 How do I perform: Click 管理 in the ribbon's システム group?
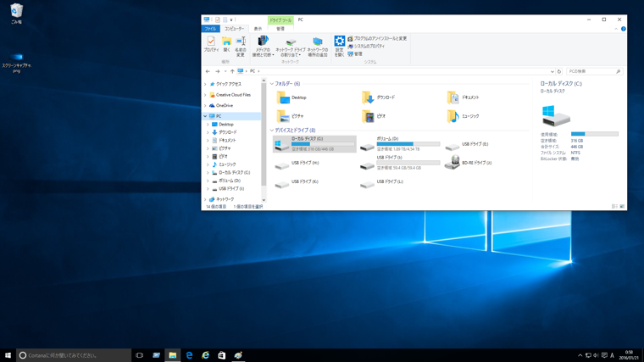point(355,53)
